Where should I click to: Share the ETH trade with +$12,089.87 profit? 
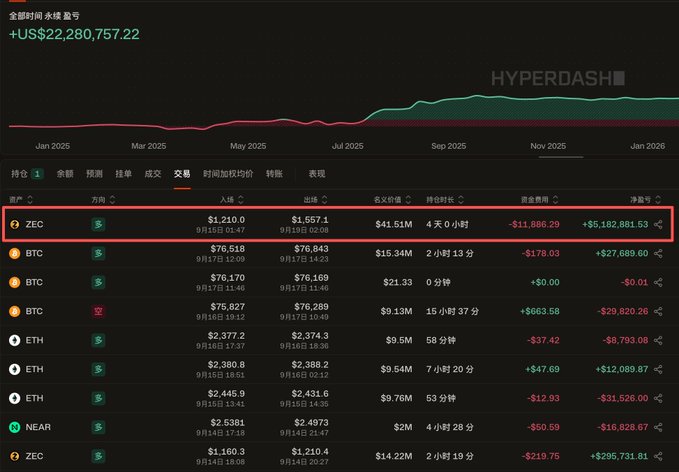click(658, 369)
